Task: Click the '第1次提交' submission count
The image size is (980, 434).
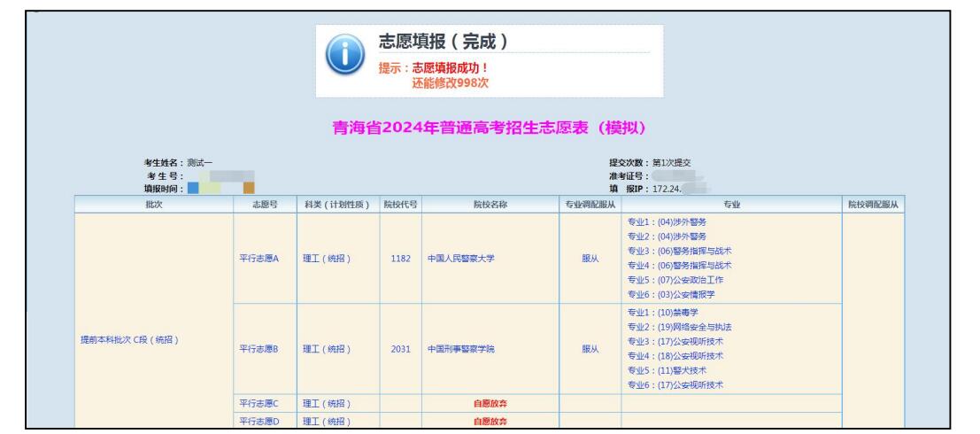Action: click(671, 163)
